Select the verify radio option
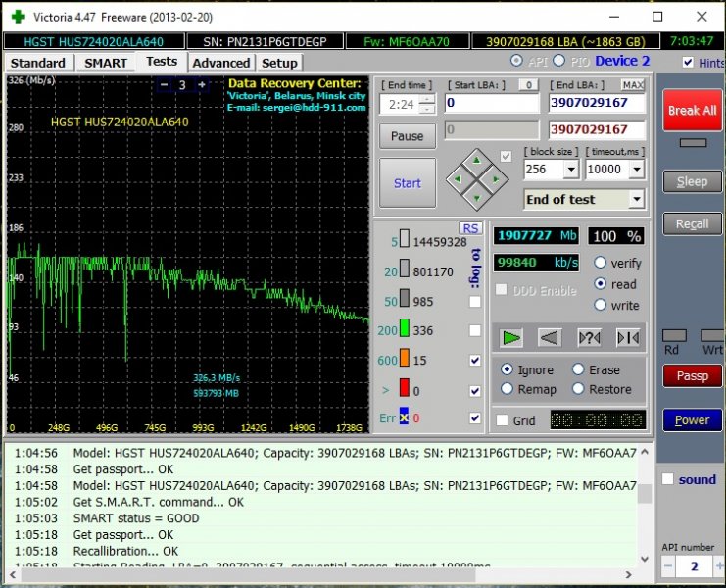Viewport: 726px width, 588px height. pos(600,263)
